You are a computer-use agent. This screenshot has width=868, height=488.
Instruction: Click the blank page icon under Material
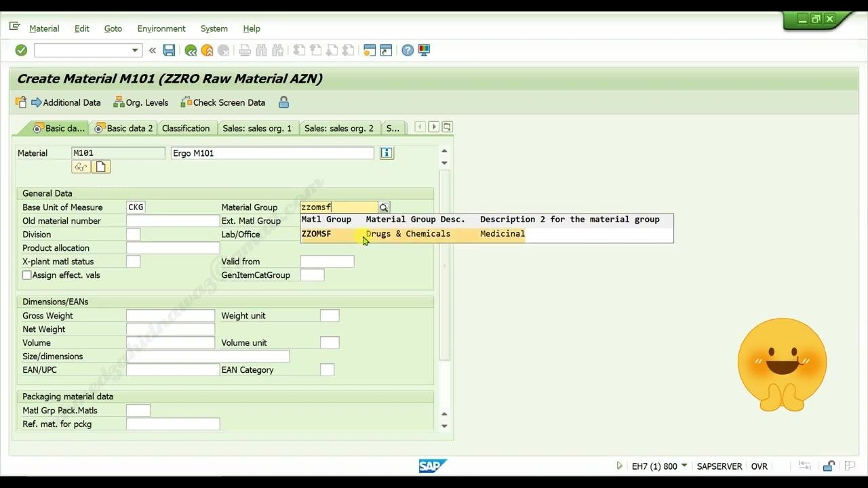(101, 167)
